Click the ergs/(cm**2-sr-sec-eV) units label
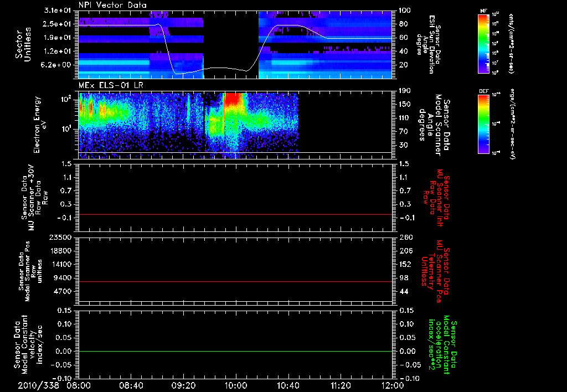567x392 pixels. pos(512,124)
